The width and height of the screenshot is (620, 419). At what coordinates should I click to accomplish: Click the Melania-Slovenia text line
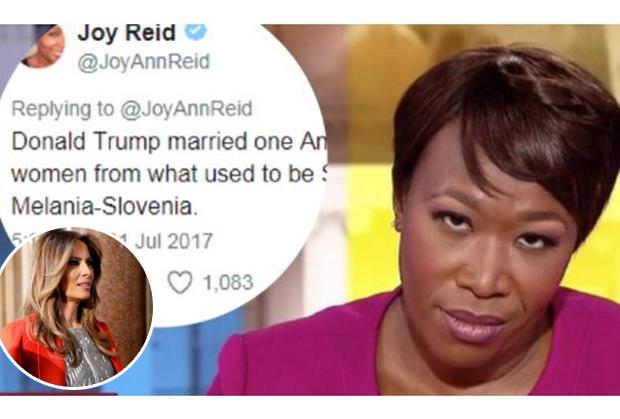click(104, 206)
